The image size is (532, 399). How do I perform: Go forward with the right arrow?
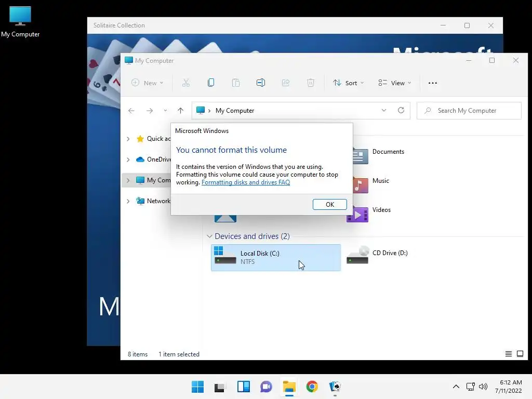[x=150, y=111]
